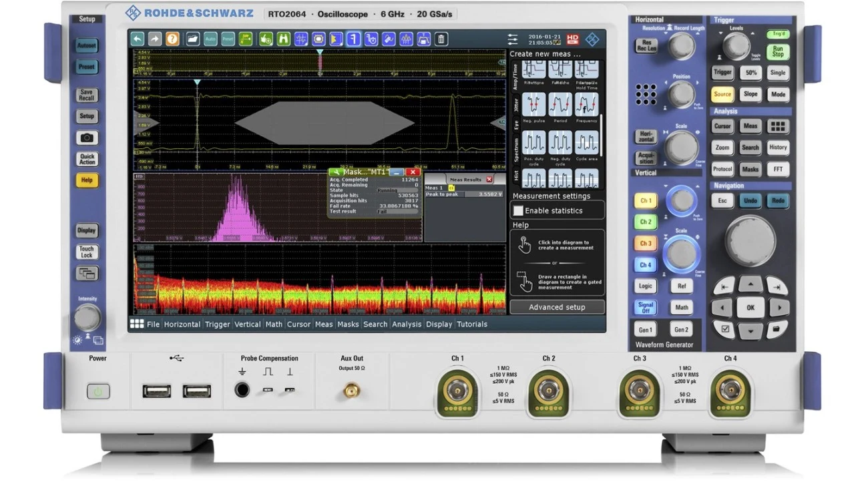
Task: Click the left arrow navigation key
Action: [x=722, y=308]
